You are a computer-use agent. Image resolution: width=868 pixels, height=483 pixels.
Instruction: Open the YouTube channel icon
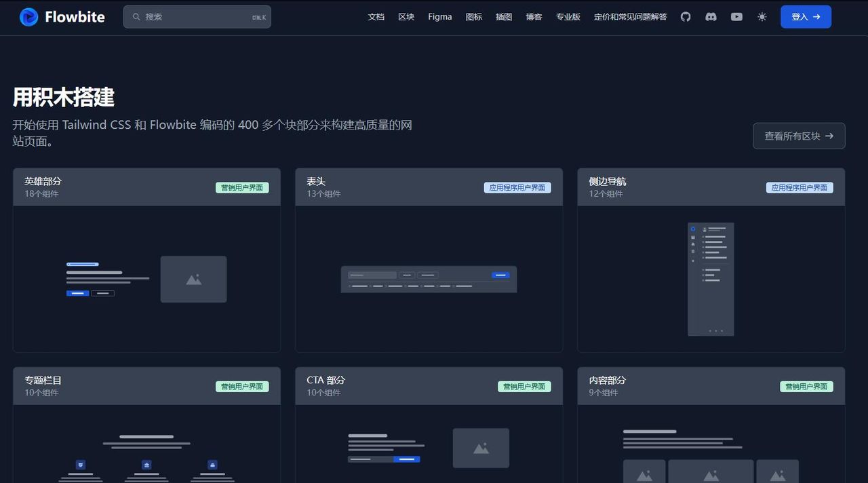coord(736,16)
